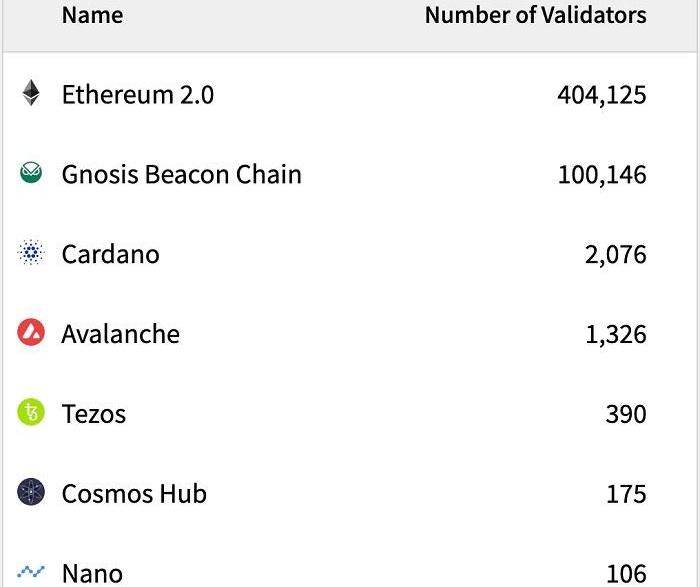
Task: Open the Gnosis Beacon Chain link
Action: 181,174
